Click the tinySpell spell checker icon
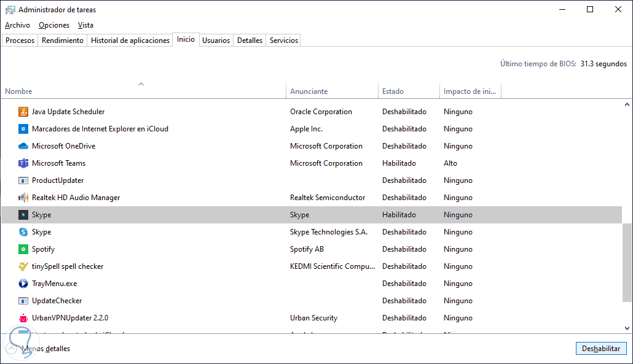Screen dimensions: 633x364 23,266
